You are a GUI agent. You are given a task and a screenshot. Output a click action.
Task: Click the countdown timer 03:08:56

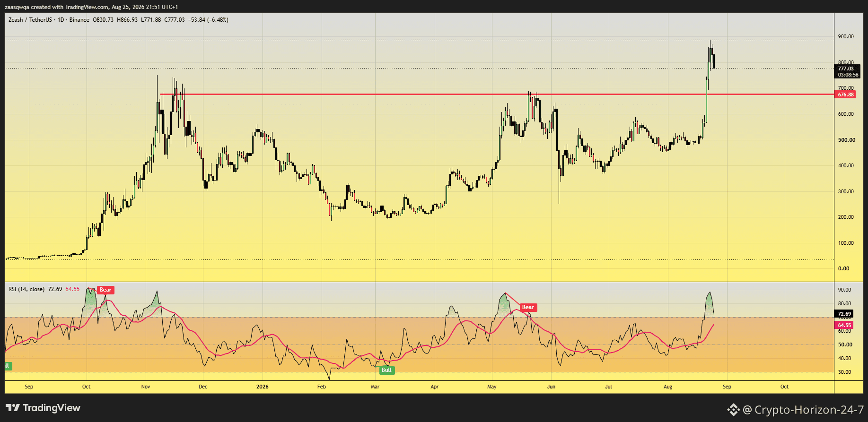[x=848, y=75]
